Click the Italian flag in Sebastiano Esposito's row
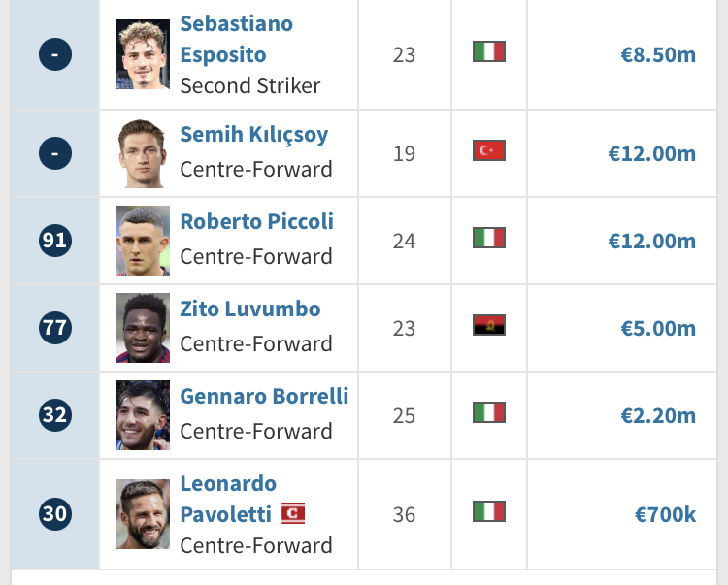Screen dimensions: 728x585 (x=489, y=51)
